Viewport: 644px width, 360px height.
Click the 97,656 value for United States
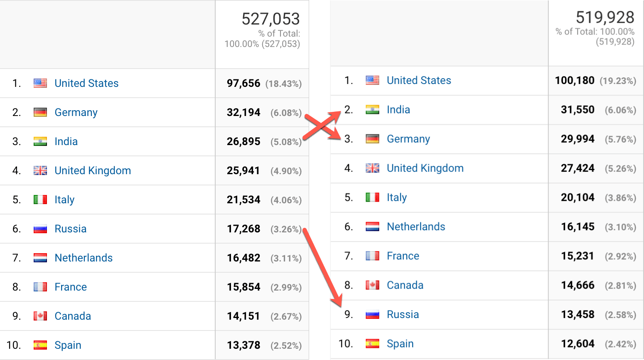[243, 83]
